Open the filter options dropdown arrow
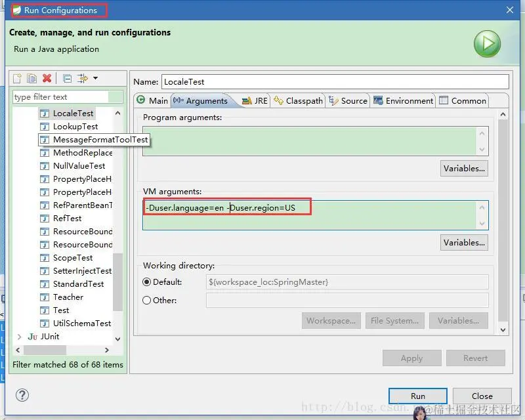The height and width of the screenshot is (420, 525). 95,78
